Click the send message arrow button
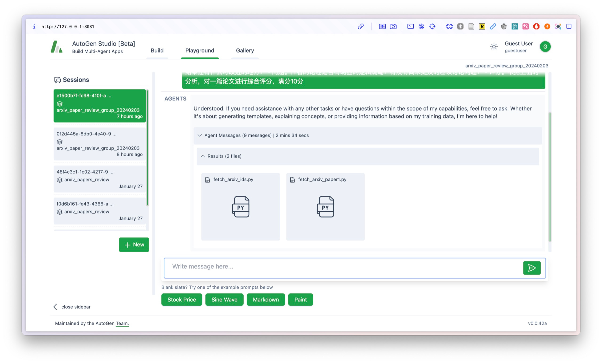This screenshot has width=602, height=364. point(531,268)
